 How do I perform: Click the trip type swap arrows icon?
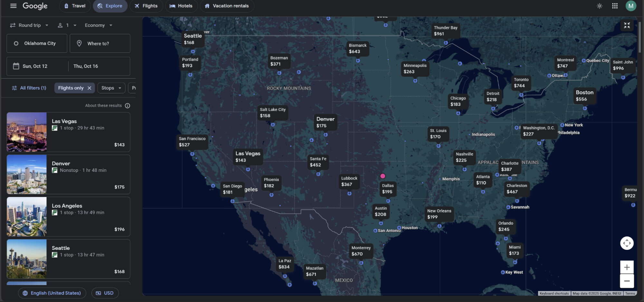12,25
